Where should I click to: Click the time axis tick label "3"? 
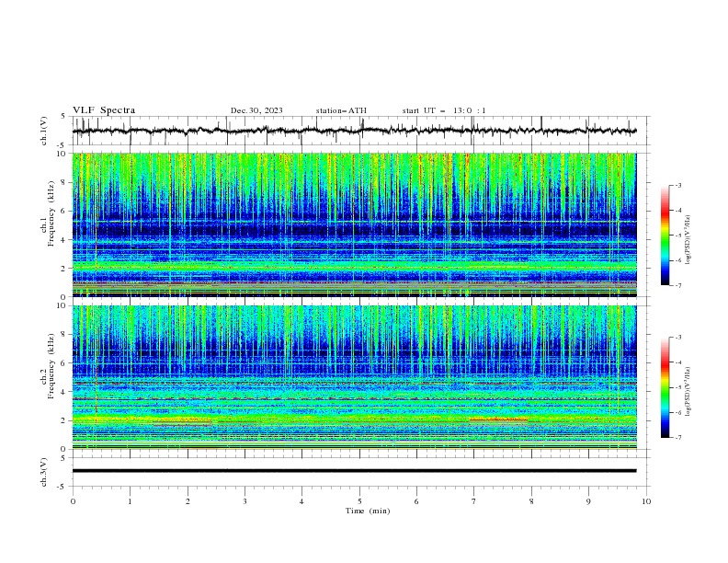coord(245,501)
